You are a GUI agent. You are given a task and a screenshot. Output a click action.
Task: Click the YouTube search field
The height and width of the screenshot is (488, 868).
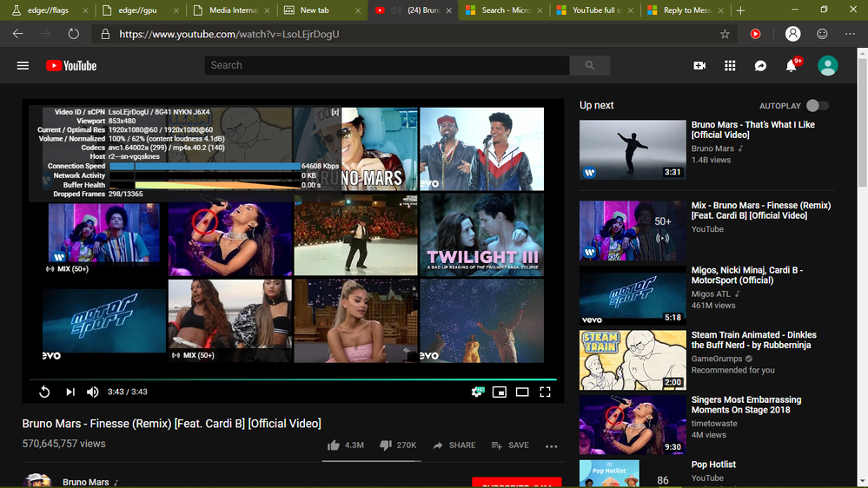(387, 65)
